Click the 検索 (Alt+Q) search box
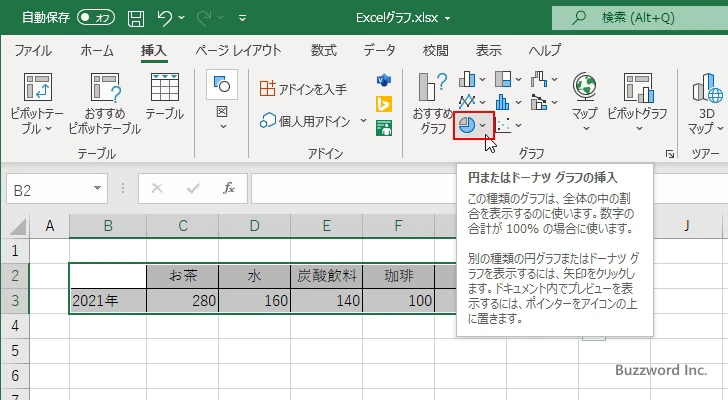 640,18
